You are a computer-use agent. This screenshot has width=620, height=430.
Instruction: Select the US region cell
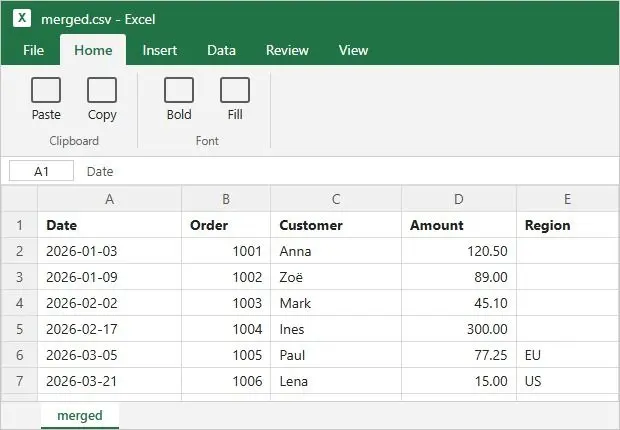pos(568,381)
